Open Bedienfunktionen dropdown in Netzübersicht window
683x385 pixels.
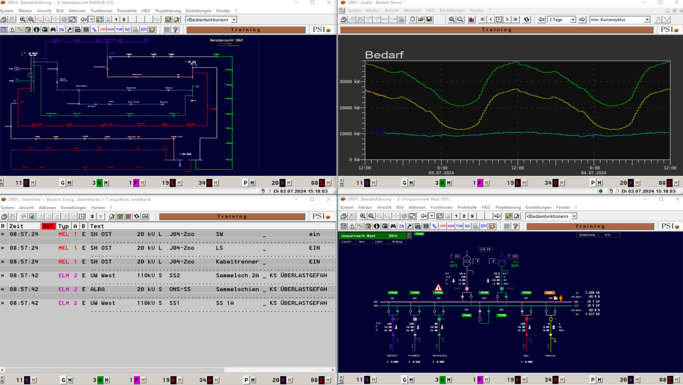(233, 19)
